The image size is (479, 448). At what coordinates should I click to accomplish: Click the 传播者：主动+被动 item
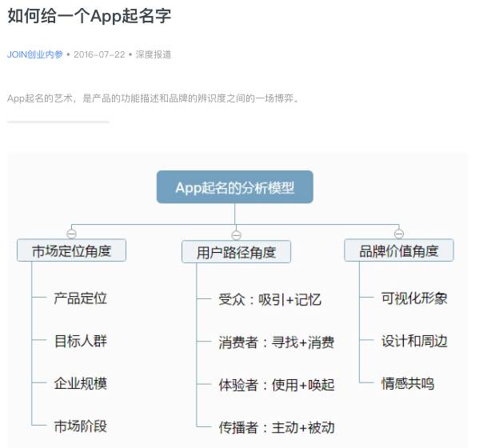tap(277, 427)
